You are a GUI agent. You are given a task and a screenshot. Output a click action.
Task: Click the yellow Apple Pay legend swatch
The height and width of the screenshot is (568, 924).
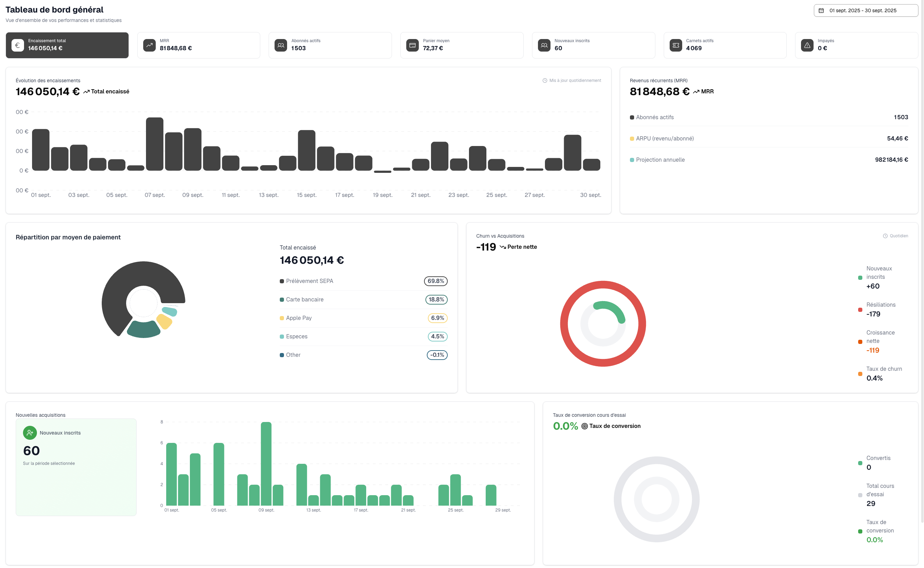[282, 318]
